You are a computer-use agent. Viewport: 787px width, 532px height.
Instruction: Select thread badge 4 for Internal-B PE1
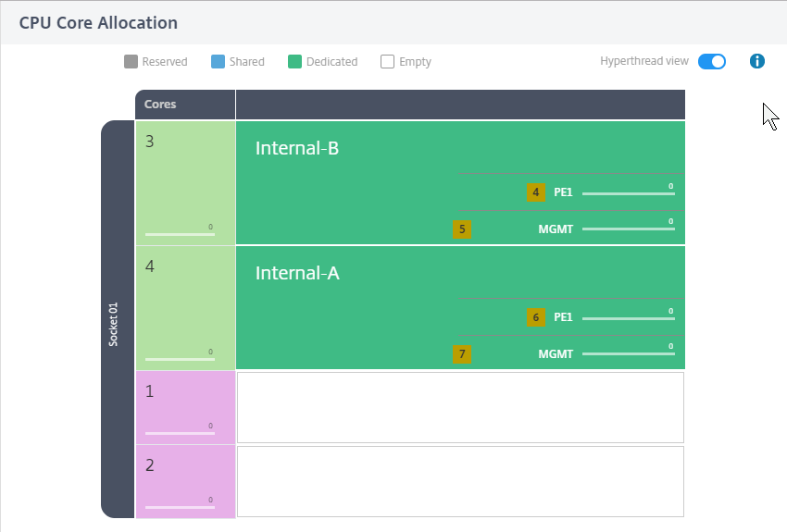(536, 192)
